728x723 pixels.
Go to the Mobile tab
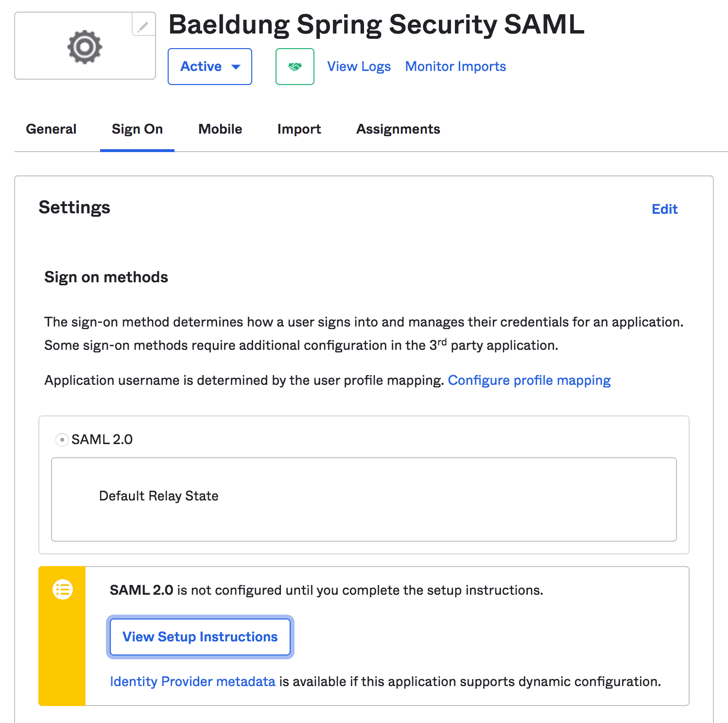[220, 129]
